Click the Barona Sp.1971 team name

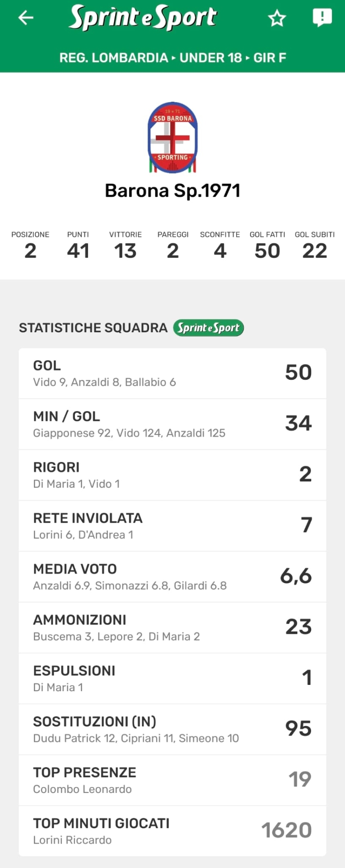tap(172, 191)
